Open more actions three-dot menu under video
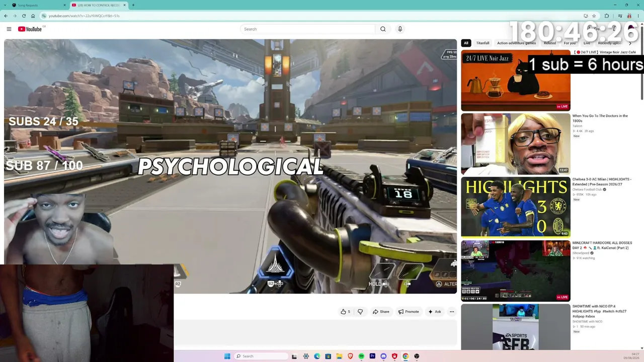 [452, 312]
